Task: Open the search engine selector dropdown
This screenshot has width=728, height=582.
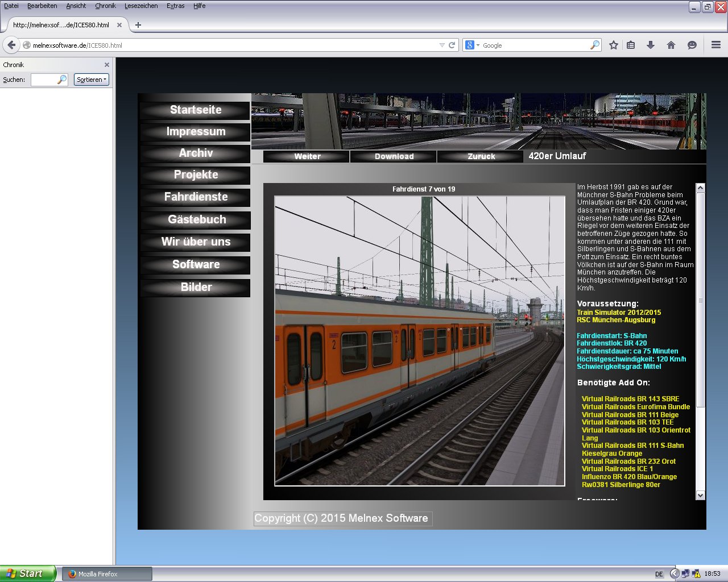Action: [472, 45]
